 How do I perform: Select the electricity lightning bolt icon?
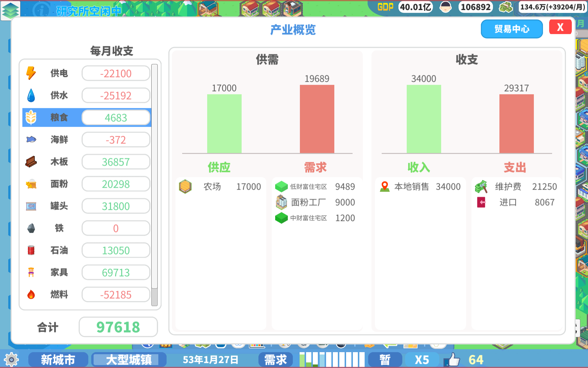tap(31, 73)
